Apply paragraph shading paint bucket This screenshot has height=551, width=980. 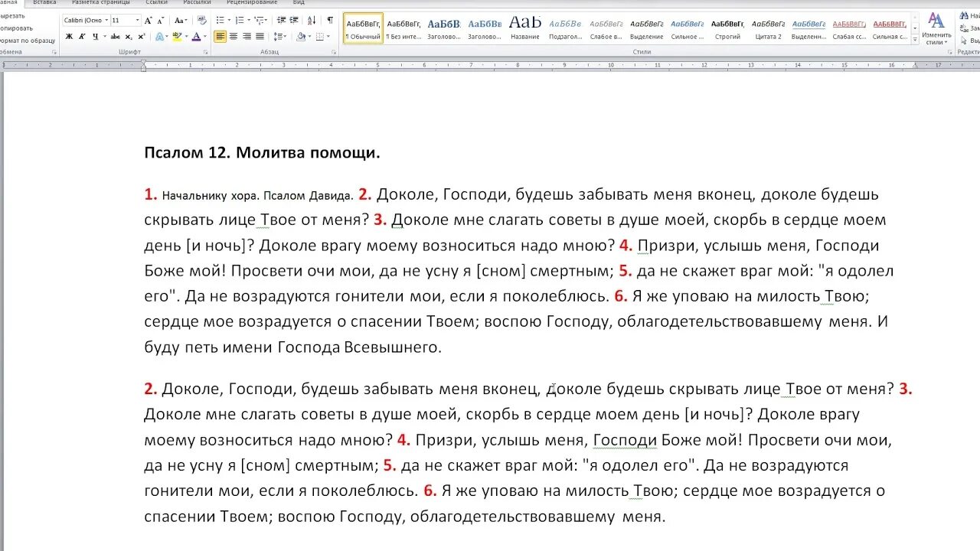(301, 36)
